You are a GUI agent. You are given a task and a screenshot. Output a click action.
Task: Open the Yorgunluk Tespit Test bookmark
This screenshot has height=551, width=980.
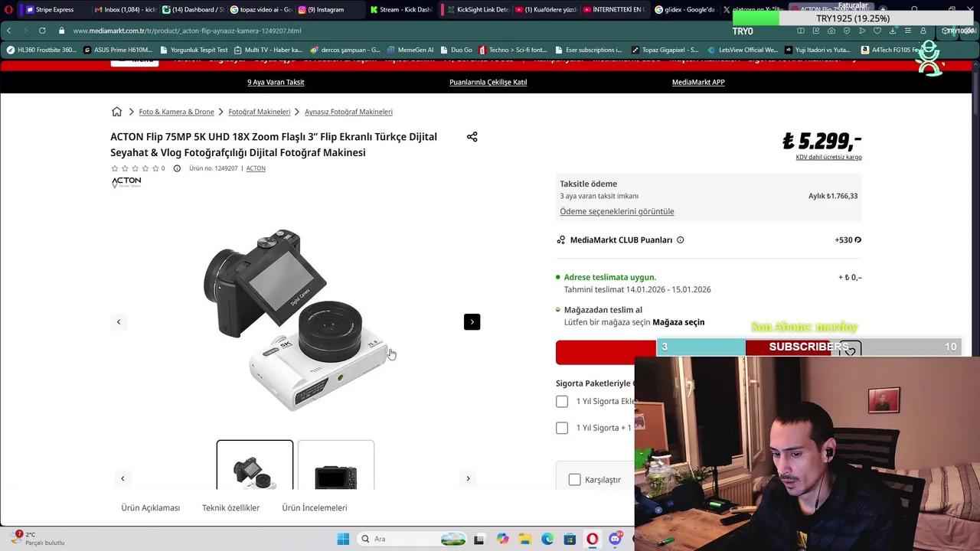pos(194,50)
